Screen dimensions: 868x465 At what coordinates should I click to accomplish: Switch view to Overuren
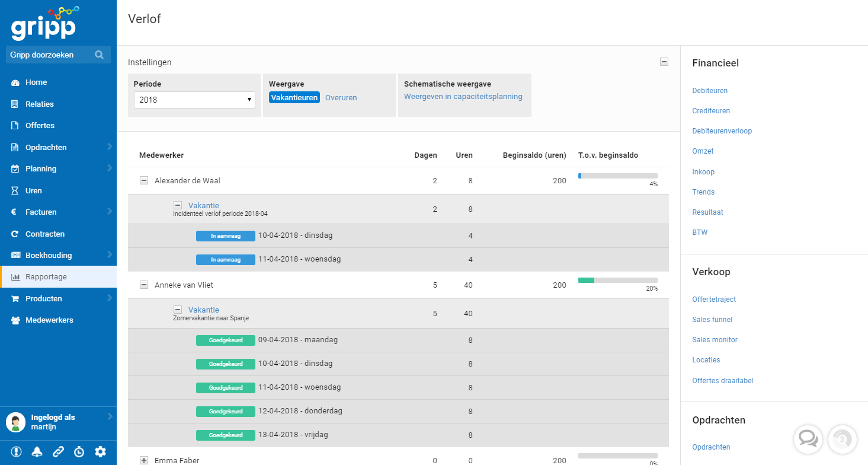[x=341, y=97]
